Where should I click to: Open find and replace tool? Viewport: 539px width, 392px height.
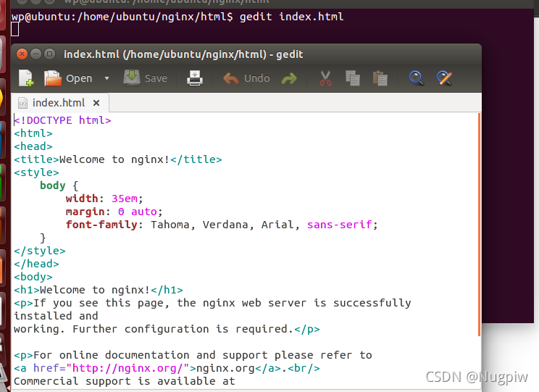pos(444,78)
